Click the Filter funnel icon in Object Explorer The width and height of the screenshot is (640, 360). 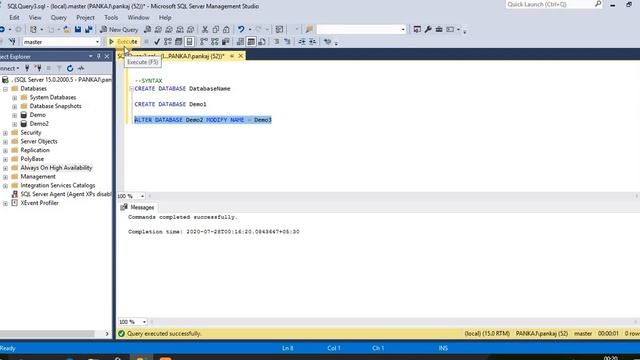click(59, 69)
